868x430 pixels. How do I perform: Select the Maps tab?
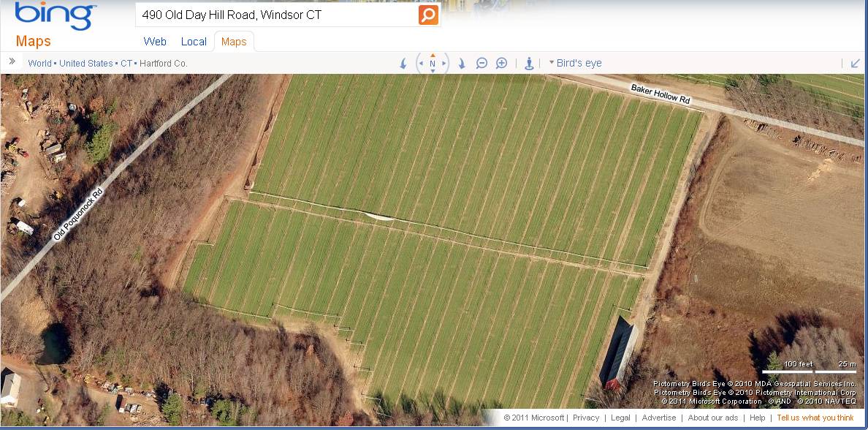[234, 42]
